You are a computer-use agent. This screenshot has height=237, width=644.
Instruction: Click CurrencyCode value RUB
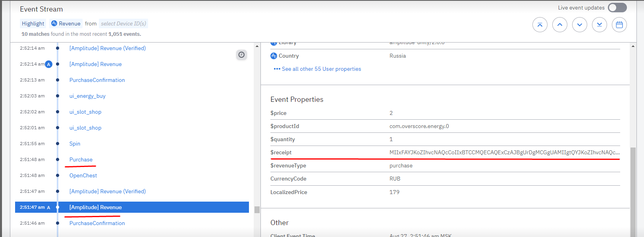point(395,179)
